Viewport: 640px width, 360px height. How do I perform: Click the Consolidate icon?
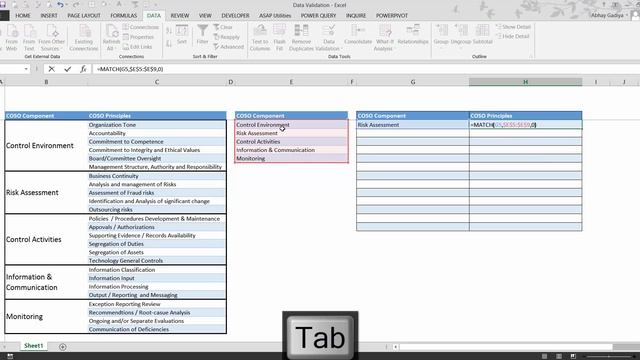pos(358,35)
